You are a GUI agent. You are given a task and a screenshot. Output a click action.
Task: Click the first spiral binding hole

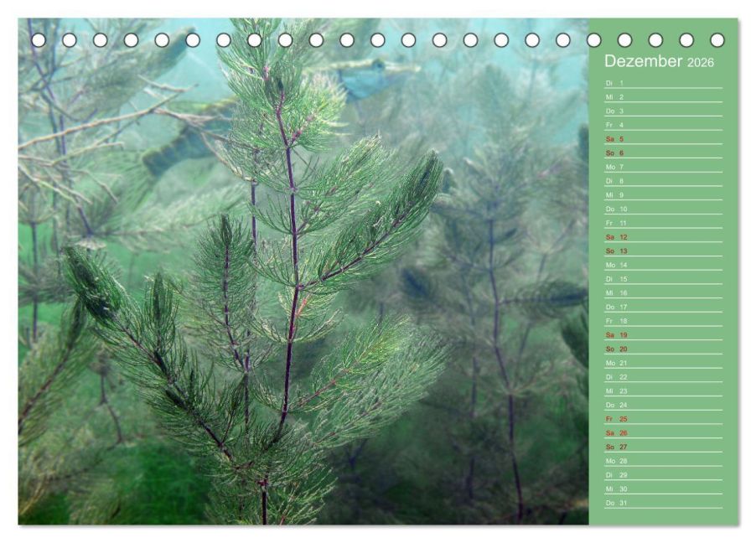pyautogui.click(x=39, y=40)
